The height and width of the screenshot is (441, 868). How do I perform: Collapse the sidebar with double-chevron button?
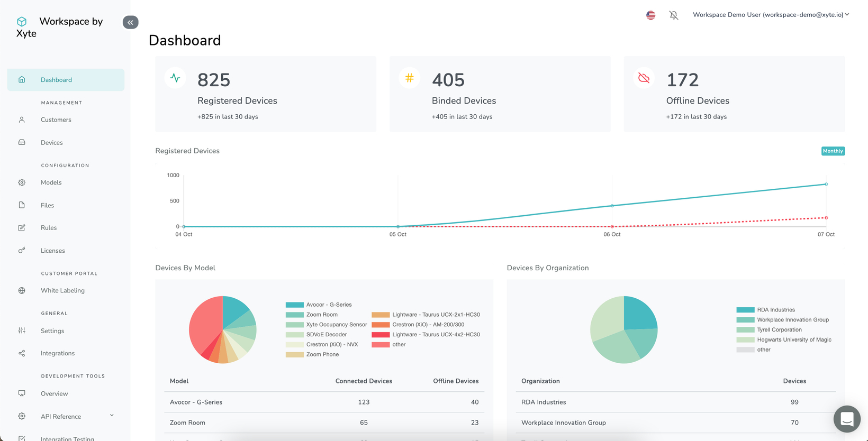(x=130, y=22)
